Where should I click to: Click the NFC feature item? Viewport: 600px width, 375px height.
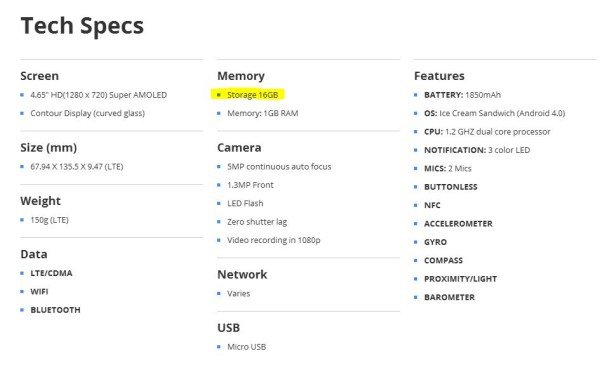point(432,205)
